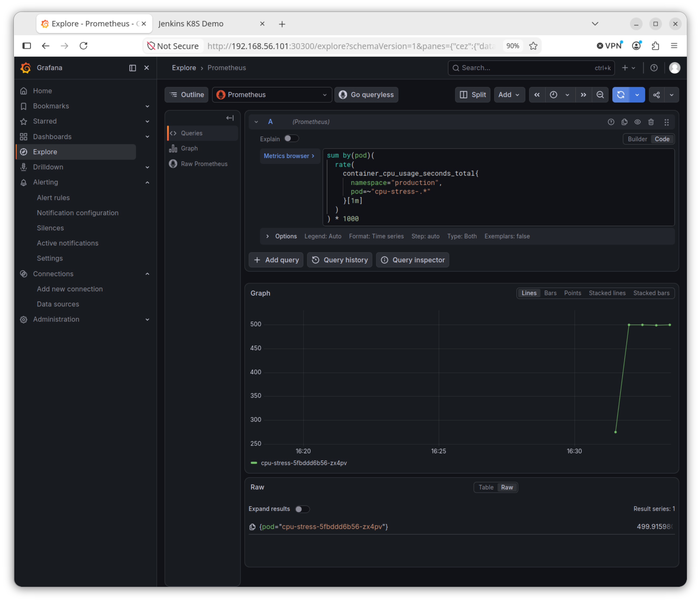Open the browser application menu
This screenshot has width=700, height=602.
click(x=674, y=46)
